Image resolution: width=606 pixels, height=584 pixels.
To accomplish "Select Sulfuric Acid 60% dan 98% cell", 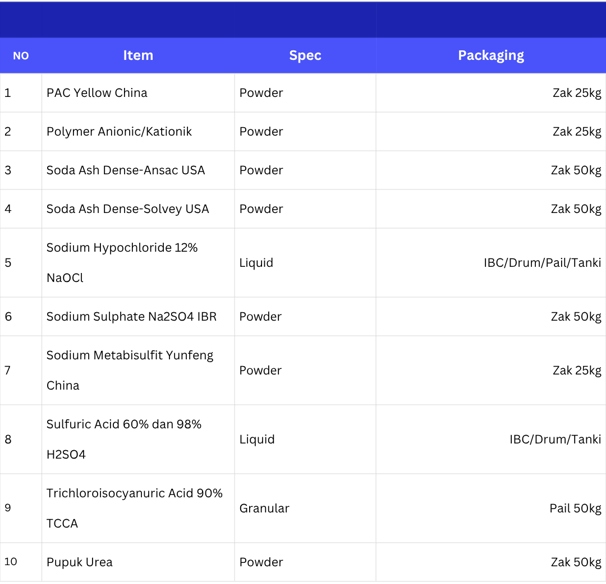I will click(x=138, y=439).
